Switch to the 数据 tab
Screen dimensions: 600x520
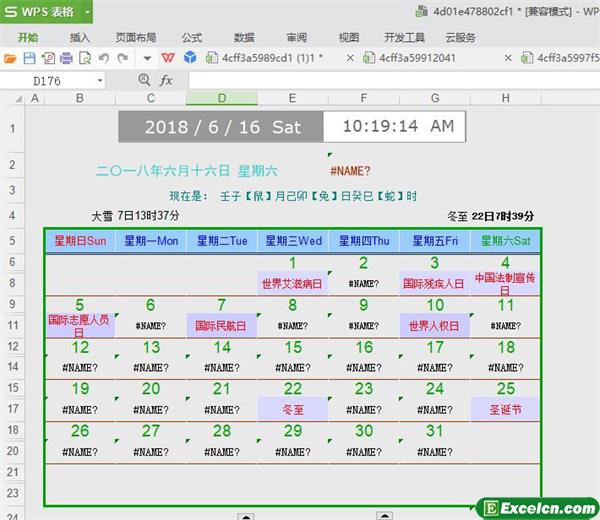pos(244,37)
